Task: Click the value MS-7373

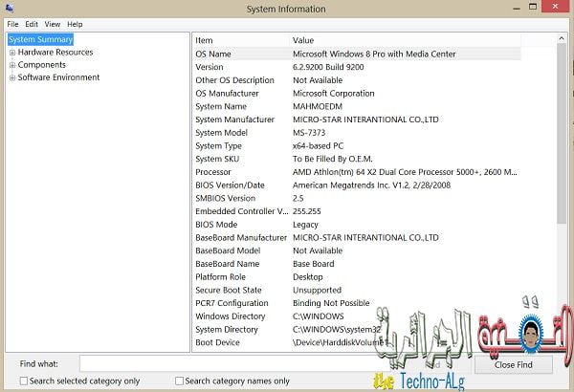Action: 309,133
